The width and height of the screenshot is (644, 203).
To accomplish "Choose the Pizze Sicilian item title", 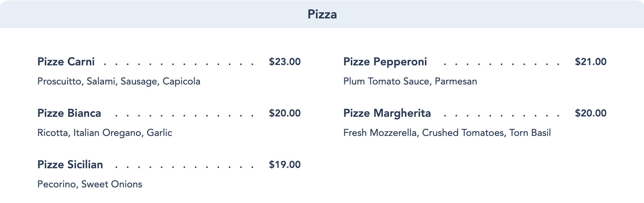I will [x=70, y=164].
